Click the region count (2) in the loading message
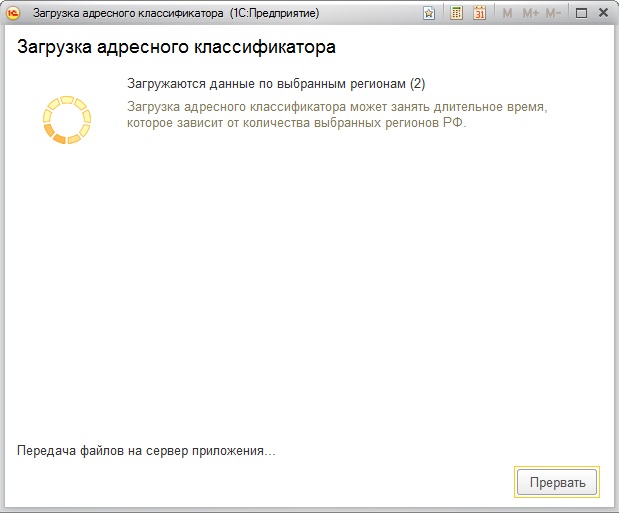Viewport: 619px width, 513px height. (418, 83)
